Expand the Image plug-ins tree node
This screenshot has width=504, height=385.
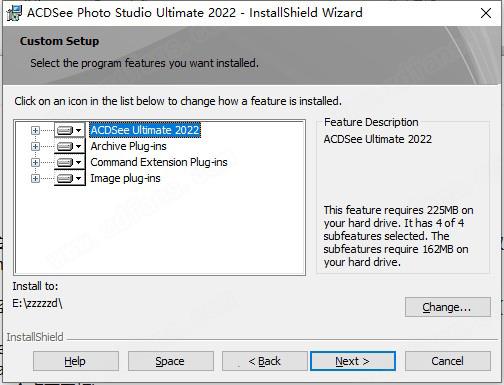[x=35, y=178]
